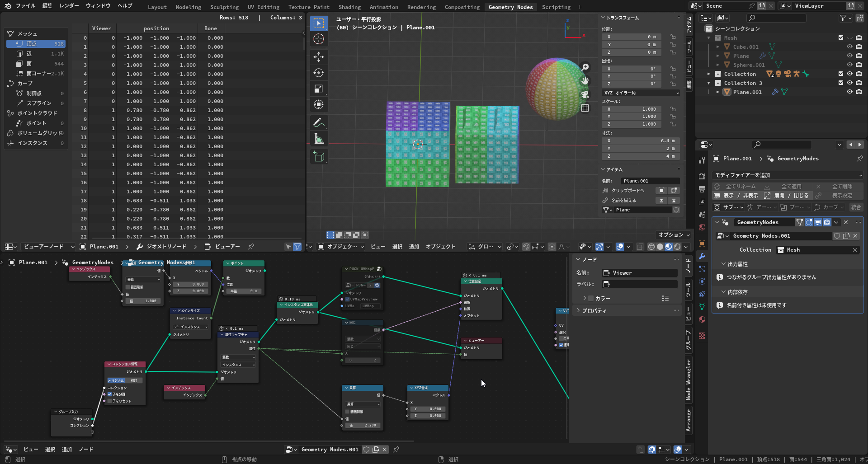
Task: Open the add modifier dropdown
Action: tap(788, 175)
